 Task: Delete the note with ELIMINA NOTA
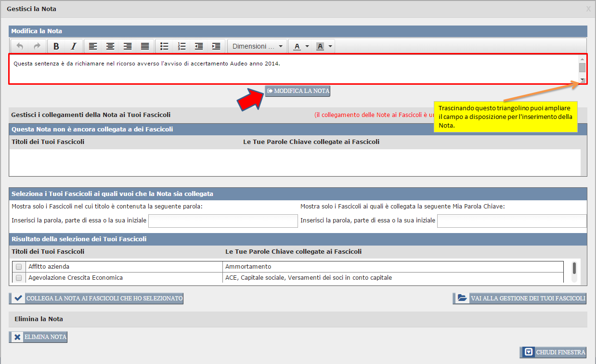[38, 337]
